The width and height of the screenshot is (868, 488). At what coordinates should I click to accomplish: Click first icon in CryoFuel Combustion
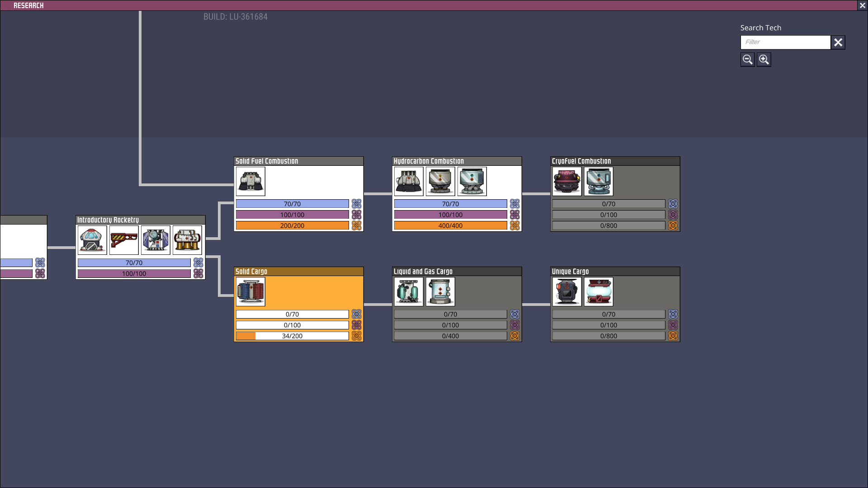(567, 182)
